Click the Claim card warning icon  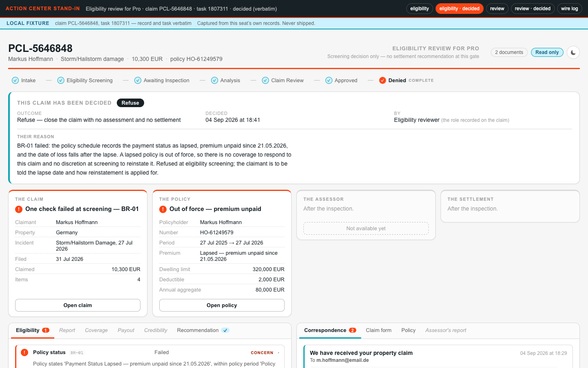tap(19, 209)
